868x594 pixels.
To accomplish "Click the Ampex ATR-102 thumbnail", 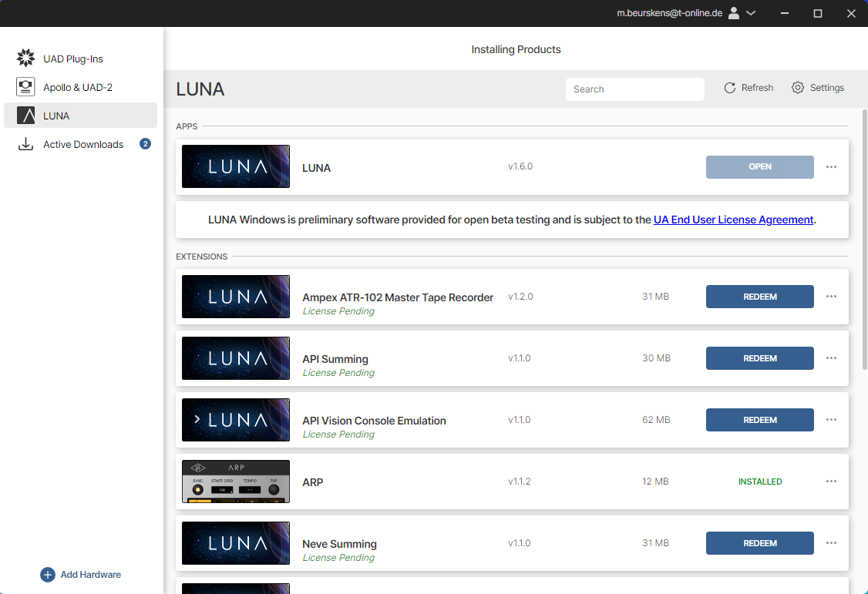I will (236, 297).
